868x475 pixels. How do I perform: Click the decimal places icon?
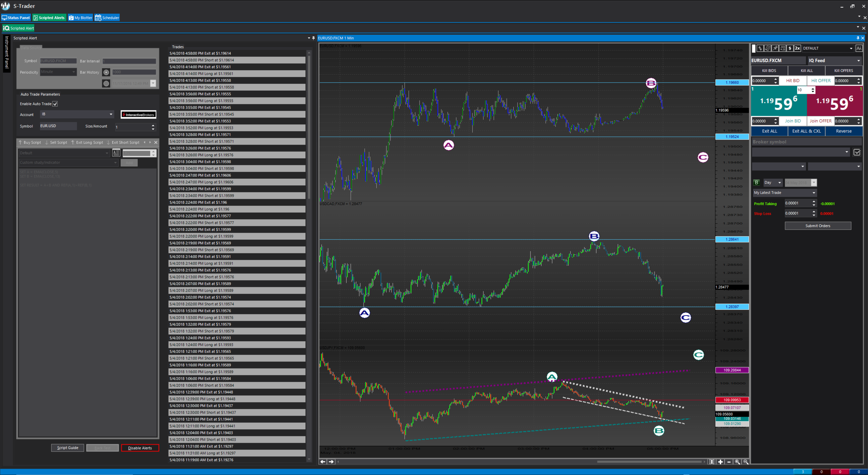tap(782, 48)
